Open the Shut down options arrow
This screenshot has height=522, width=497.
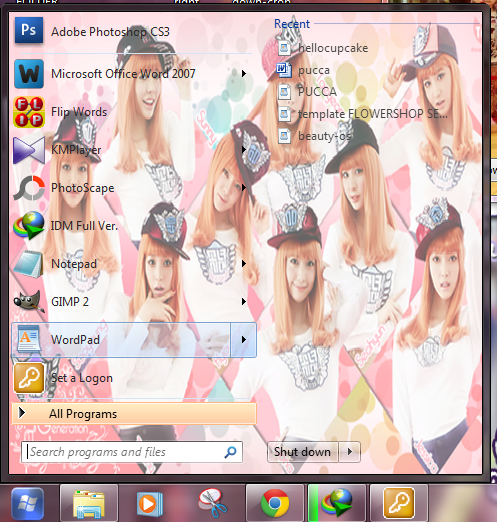(x=350, y=452)
